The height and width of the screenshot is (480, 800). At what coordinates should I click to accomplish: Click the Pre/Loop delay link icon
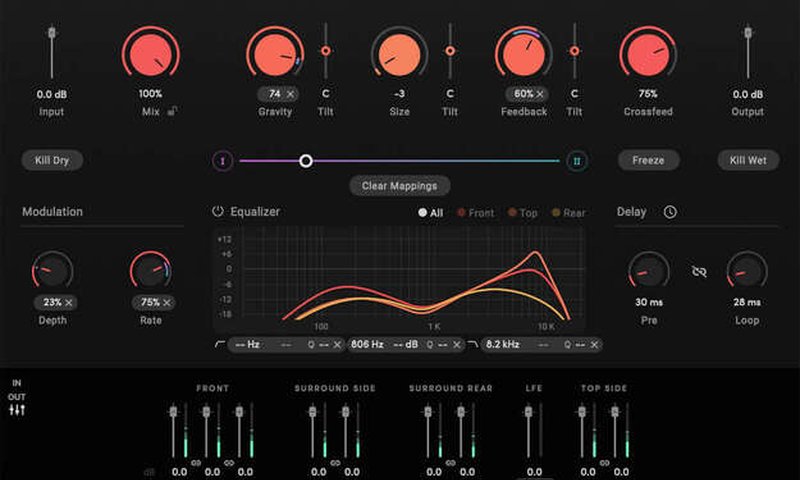tap(699, 271)
